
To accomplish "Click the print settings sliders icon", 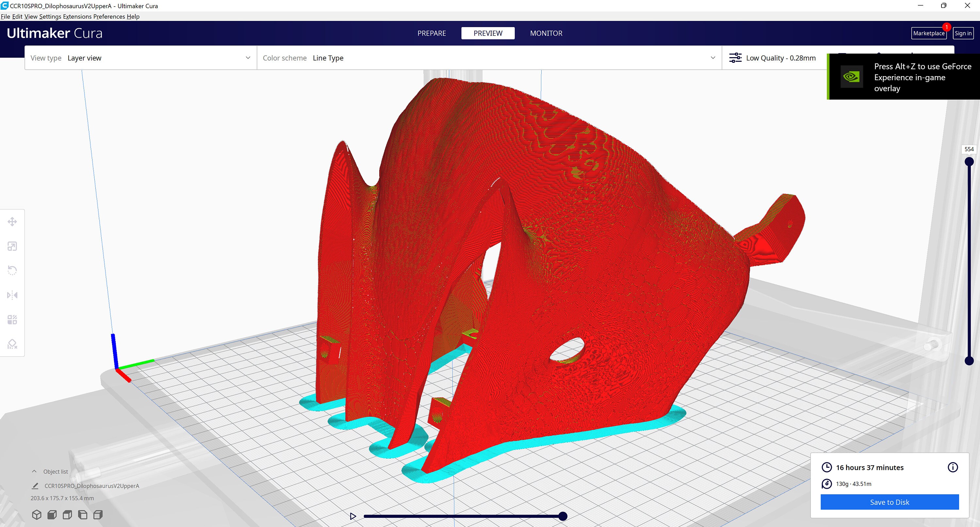I will tap(735, 58).
